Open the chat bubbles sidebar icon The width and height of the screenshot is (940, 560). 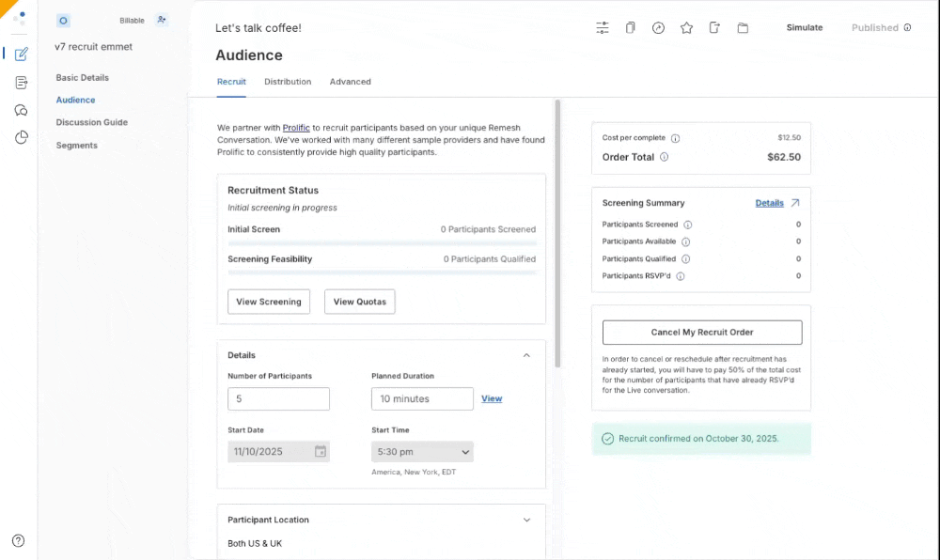coord(21,110)
